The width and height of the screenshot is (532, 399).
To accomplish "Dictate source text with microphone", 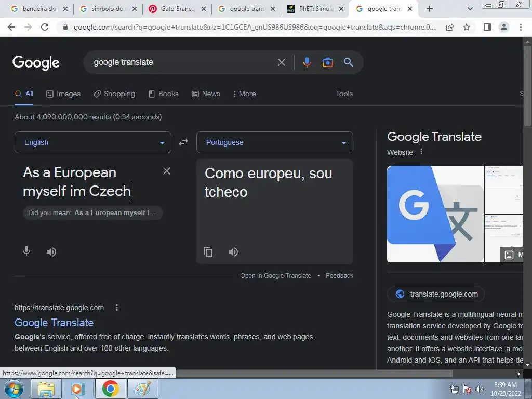I will [26, 251].
